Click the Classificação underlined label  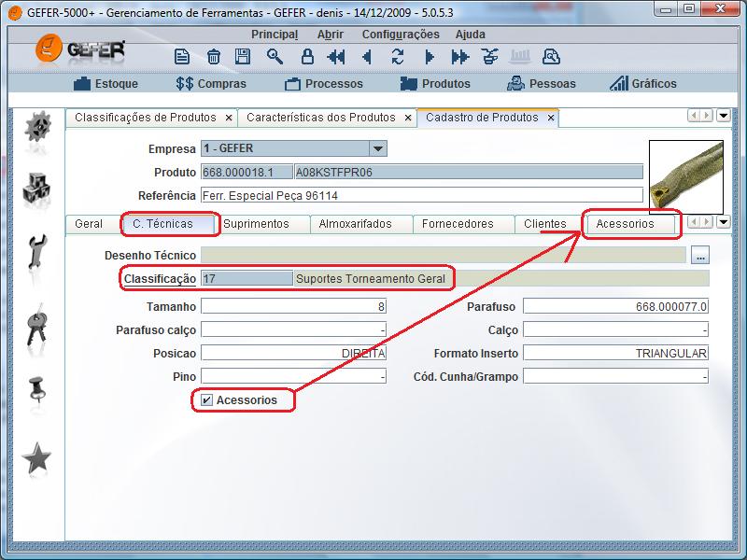(160, 279)
